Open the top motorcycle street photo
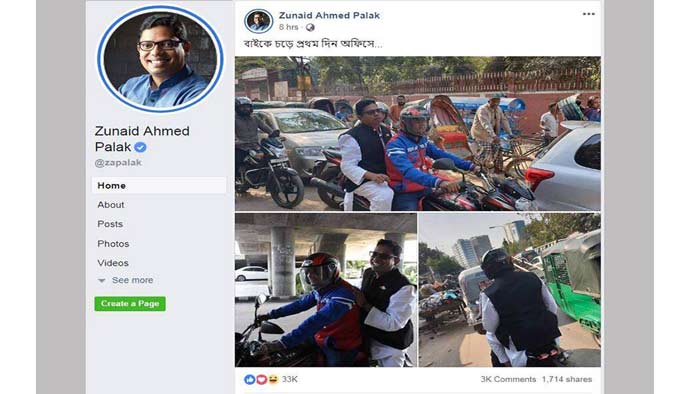This screenshot has height=394, width=700. (418, 133)
